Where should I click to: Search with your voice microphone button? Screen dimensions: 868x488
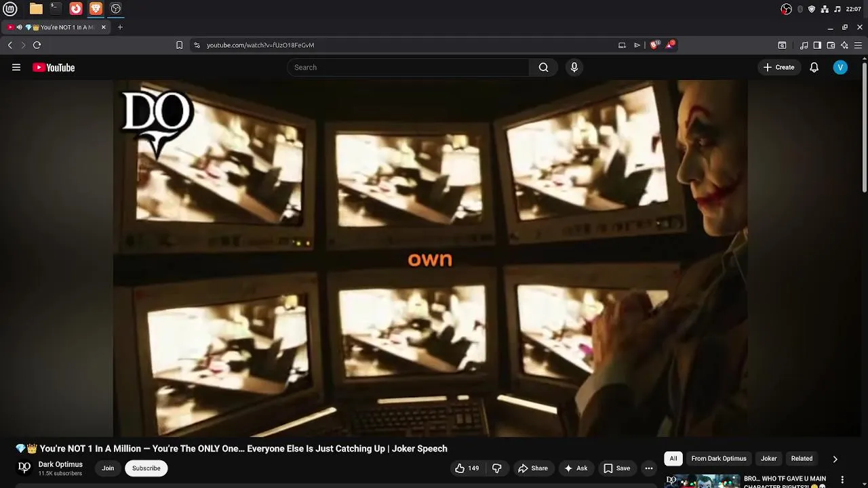coord(574,67)
